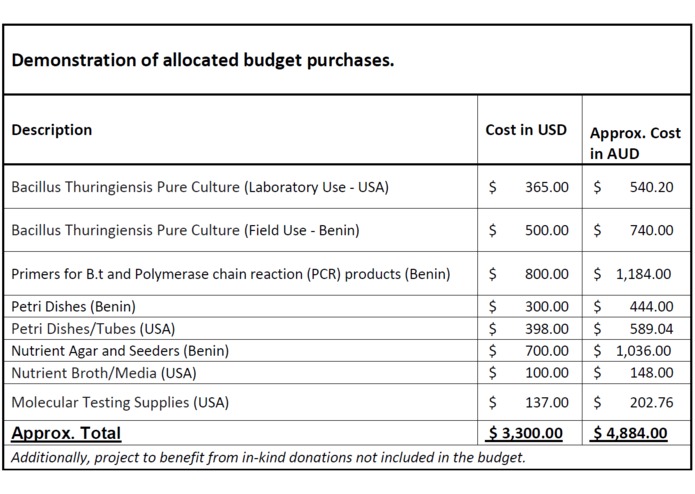
Task: Click the Bacillus Thuringiensis Laboratory Use row description
Action: point(200,187)
